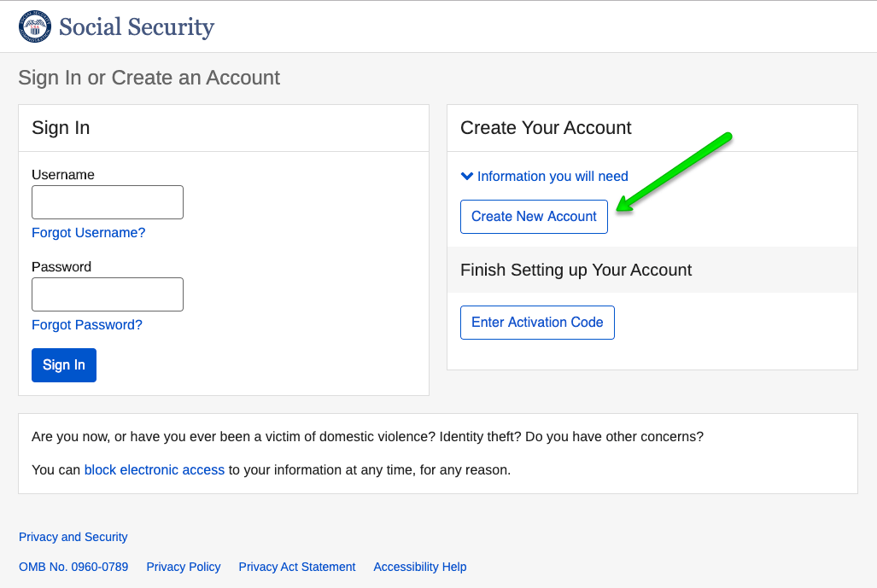
Task: Click the Enter Activation Code button
Action: [537, 323]
